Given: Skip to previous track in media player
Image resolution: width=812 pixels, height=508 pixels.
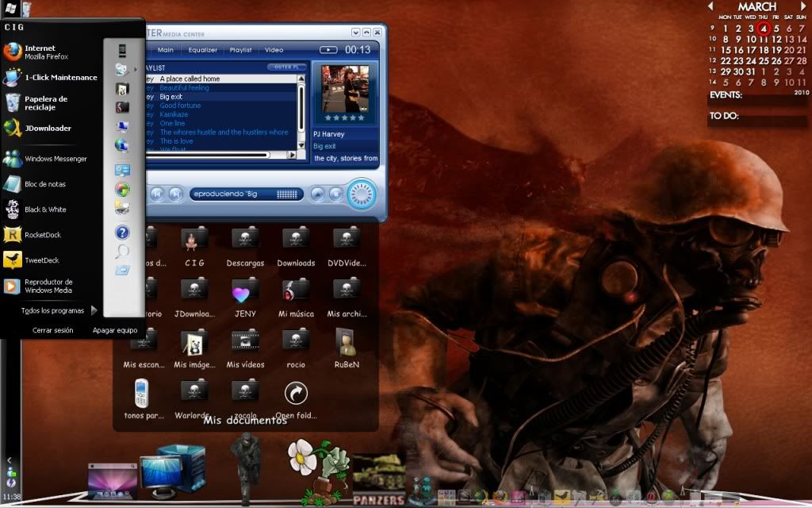Looking at the screenshot, I should pyautogui.click(x=157, y=194).
